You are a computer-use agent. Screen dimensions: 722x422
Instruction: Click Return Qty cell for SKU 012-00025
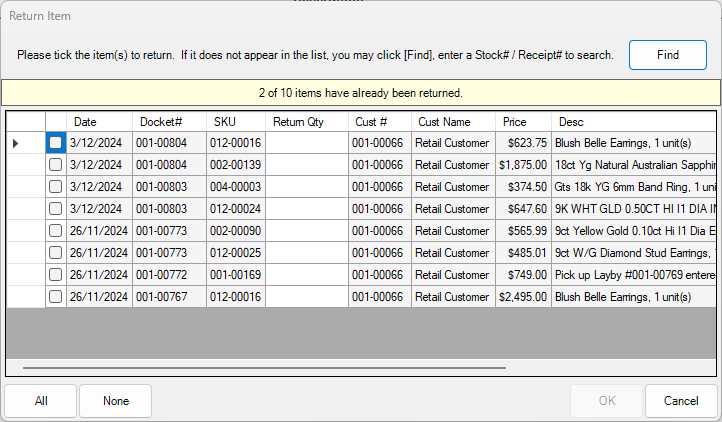(x=307, y=253)
